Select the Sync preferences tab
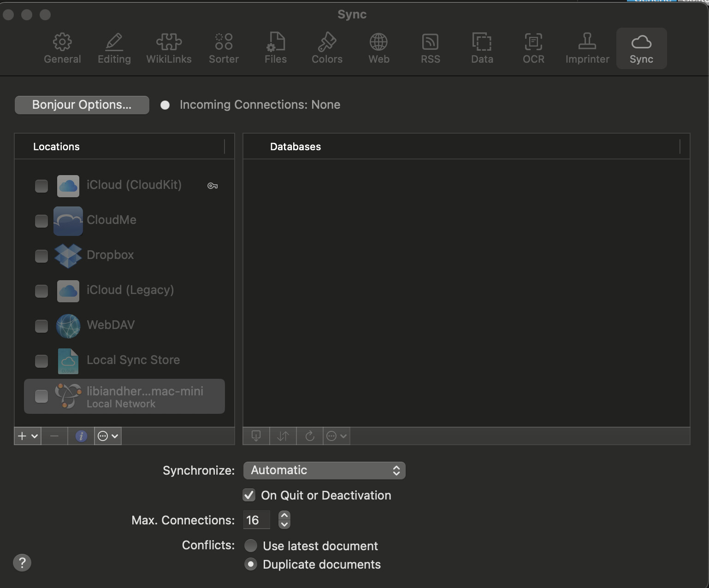 point(641,48)
